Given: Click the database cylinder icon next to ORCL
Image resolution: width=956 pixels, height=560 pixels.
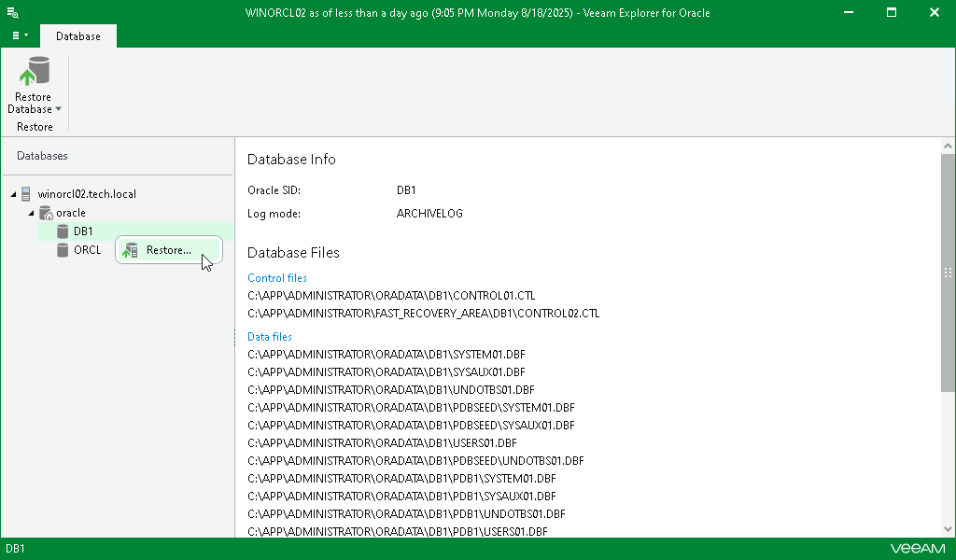Looking at the screenshot, I should tap(61, 249).
